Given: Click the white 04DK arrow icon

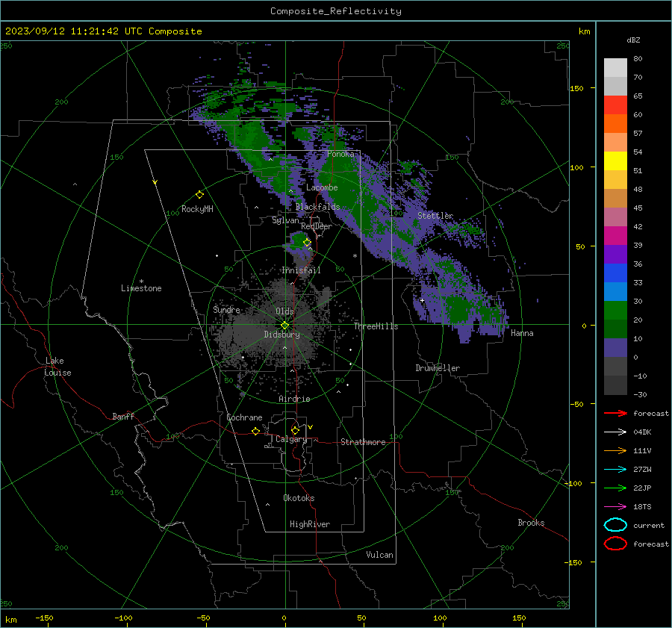Looking at the screenshot, I should click(x=615, y=432).
